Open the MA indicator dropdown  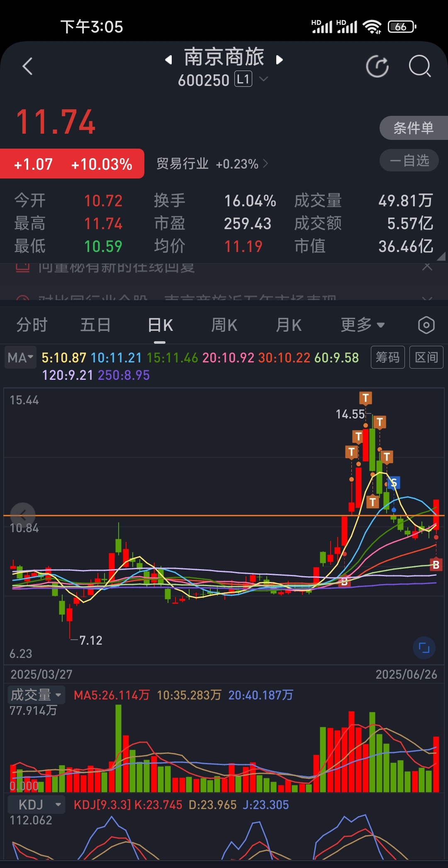[20, 357]
